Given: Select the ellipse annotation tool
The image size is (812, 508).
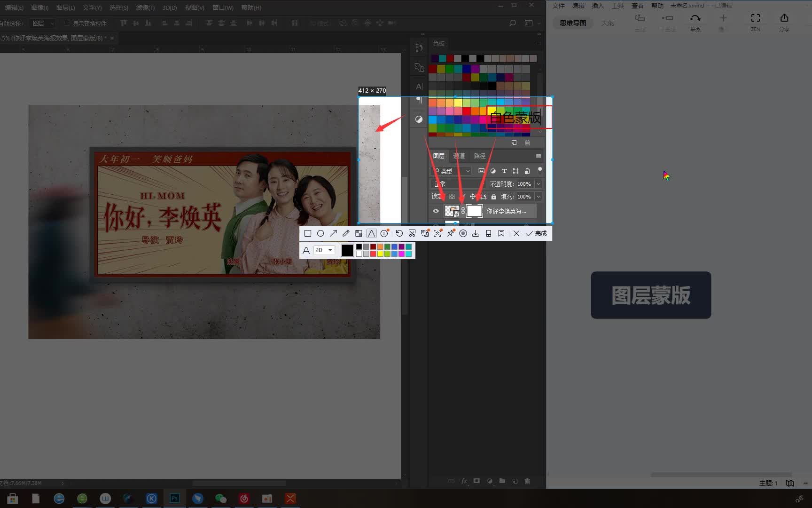Looking at the screenshot, I should click(320, 233).
